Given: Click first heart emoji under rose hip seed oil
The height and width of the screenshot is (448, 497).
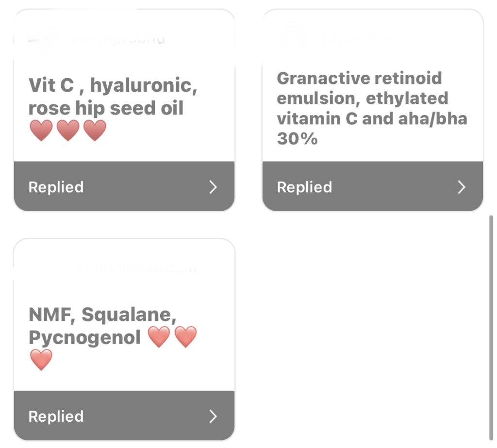Looking at the screenshot, I should (x=41, y=130).
